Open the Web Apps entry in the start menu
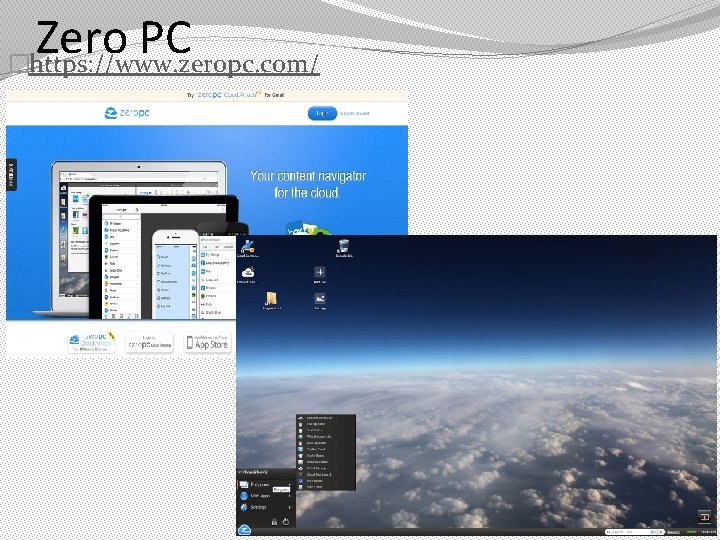The width and height of the screenshot is (720, 540). [265, 496]
